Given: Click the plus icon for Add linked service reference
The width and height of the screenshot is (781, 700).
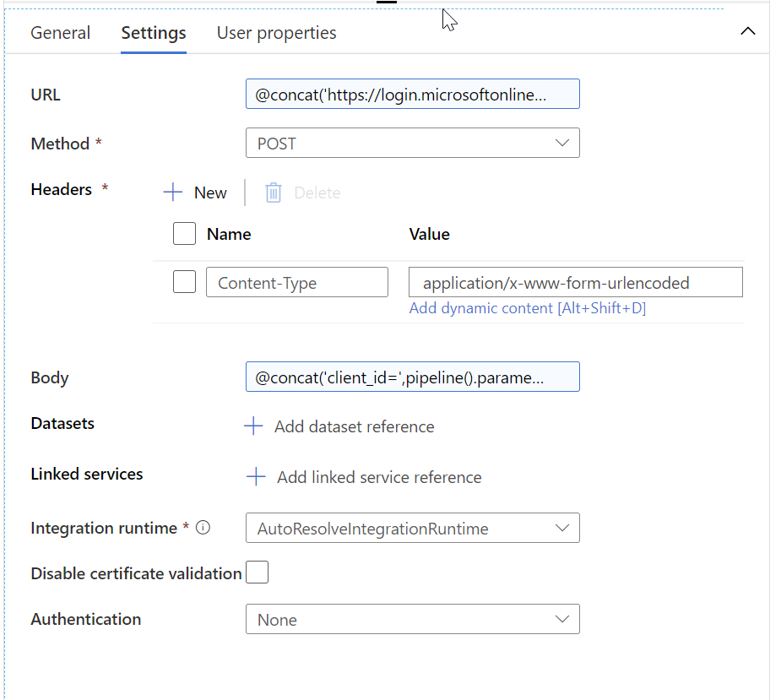Looking at the screenshot, I should (256, 477).
